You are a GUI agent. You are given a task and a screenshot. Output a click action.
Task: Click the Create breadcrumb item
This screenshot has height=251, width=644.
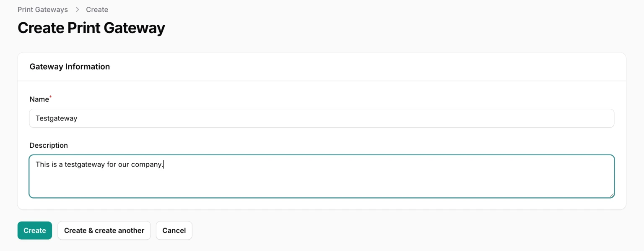[x=97, y=10]
